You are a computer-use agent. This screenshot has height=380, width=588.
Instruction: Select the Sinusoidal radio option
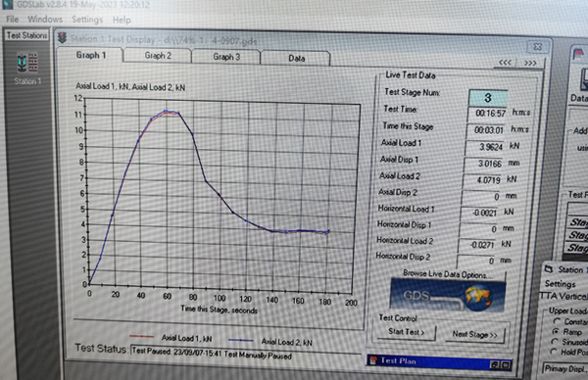[x=555, y=341]
